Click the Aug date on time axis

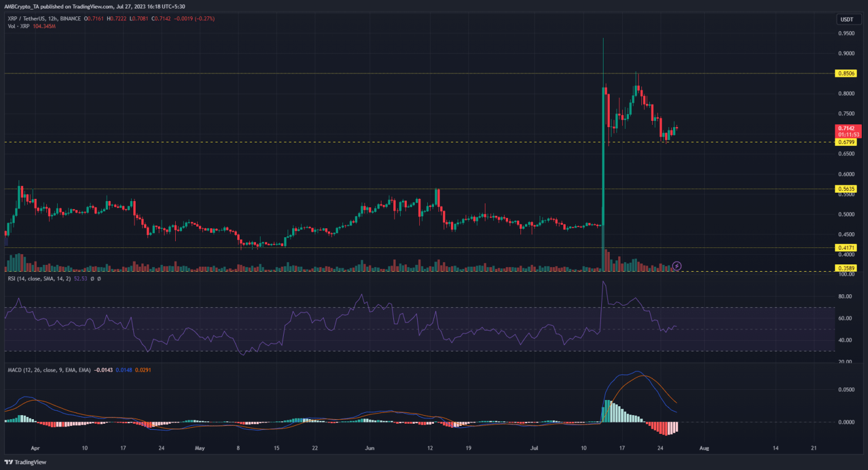(704, 448)
